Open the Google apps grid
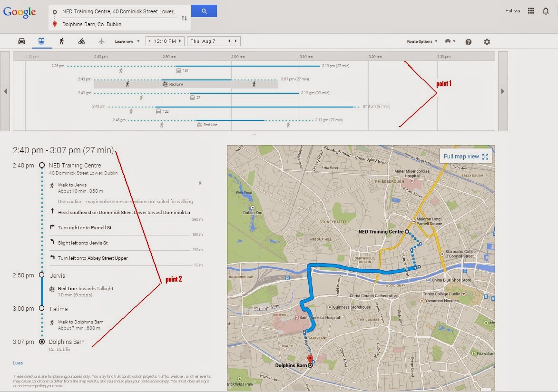 [531, 11]
